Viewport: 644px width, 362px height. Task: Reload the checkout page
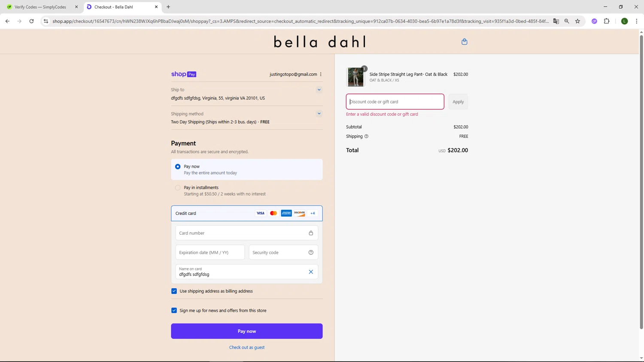click(31, 21)
